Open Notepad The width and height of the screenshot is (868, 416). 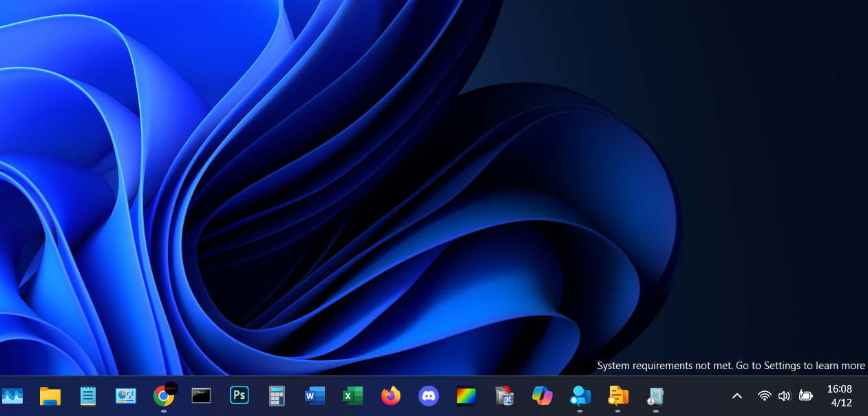87,395
